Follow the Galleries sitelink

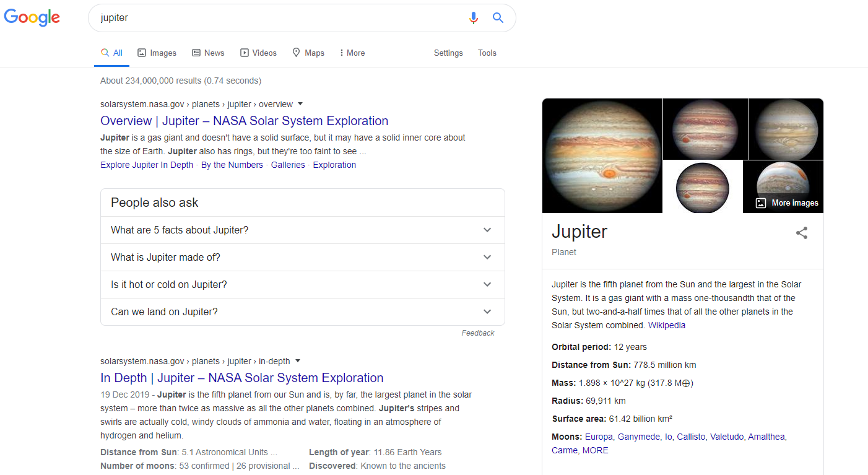[288, 165]
